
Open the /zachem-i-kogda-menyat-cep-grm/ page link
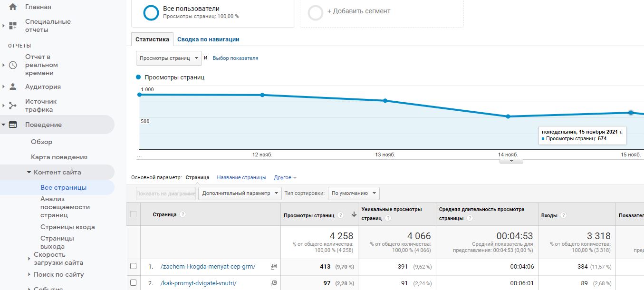[208, 267]
